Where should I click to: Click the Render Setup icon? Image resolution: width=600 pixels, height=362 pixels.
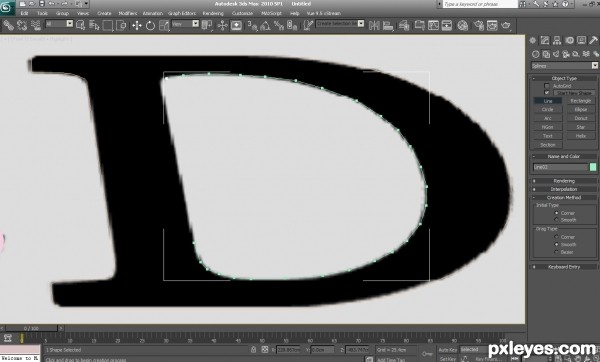click(478, 25)
